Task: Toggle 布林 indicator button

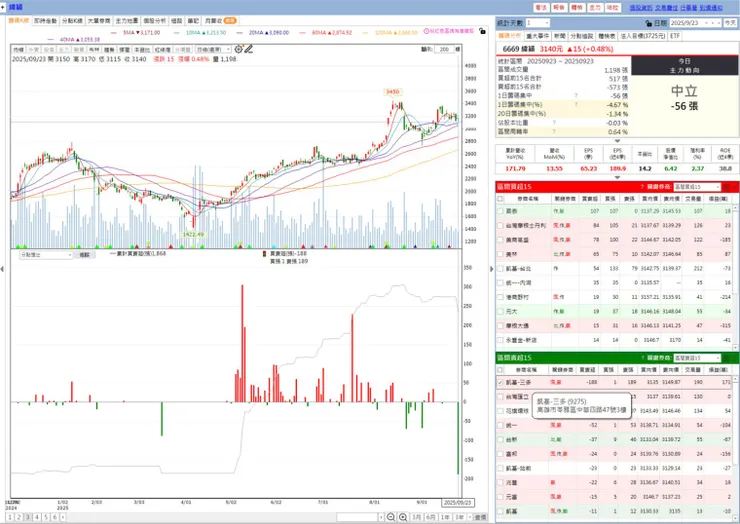Action: coord(94,50)
